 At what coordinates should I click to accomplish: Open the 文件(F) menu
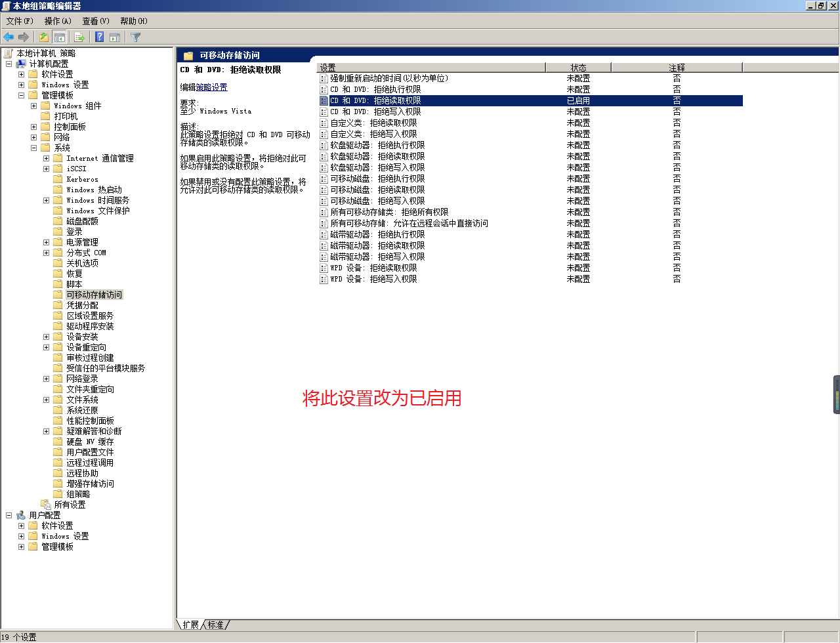[x=20, y=21]
